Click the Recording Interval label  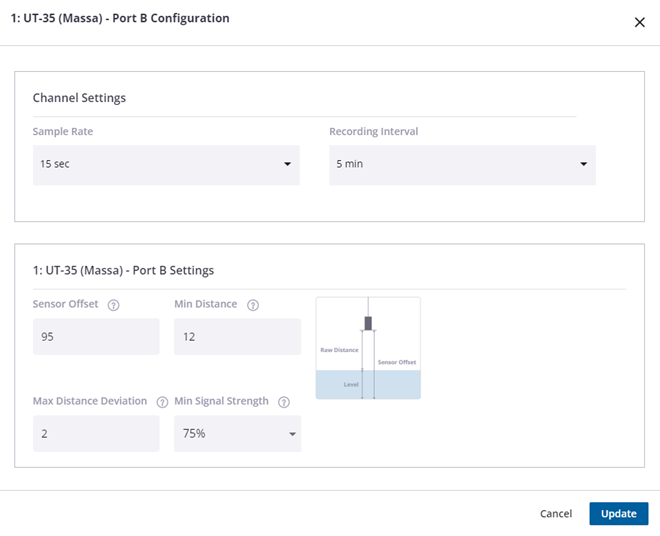(373, 131)
